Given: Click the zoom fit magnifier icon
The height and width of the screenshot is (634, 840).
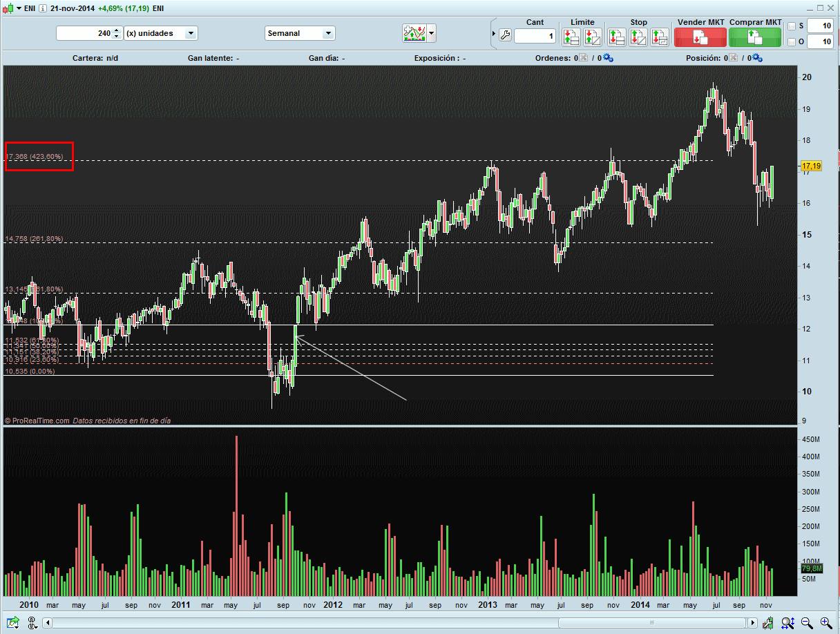Looking at the screenshot, I should click(788, 623).
